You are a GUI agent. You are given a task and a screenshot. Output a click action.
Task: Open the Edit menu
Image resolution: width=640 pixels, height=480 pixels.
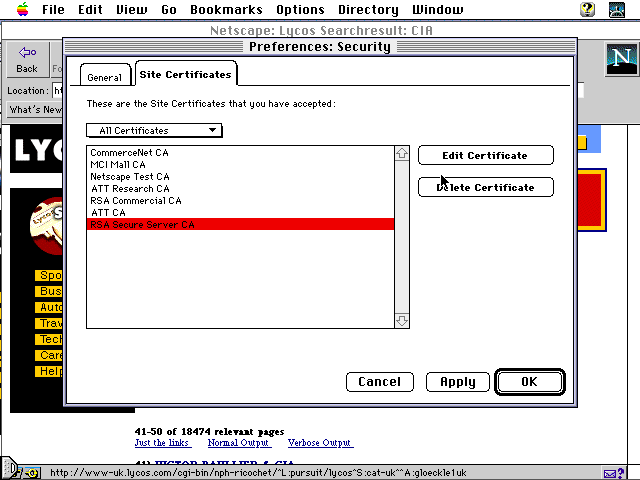pyautogui.click(x=90, y=9)
